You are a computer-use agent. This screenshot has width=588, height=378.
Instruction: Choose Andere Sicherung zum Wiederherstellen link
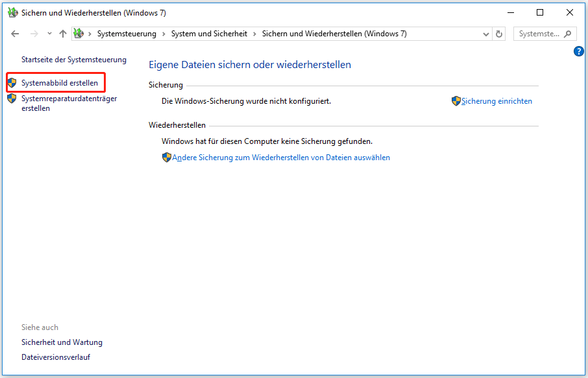(281, 158)
